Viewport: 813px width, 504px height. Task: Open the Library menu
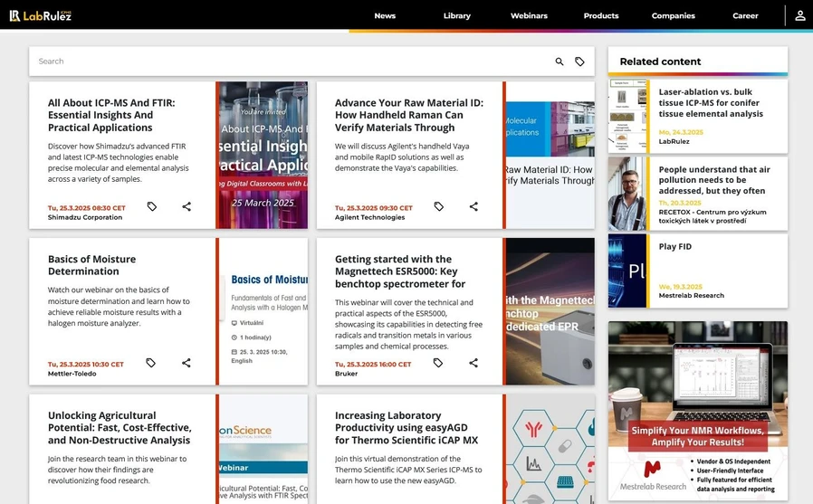pos(457,15)
